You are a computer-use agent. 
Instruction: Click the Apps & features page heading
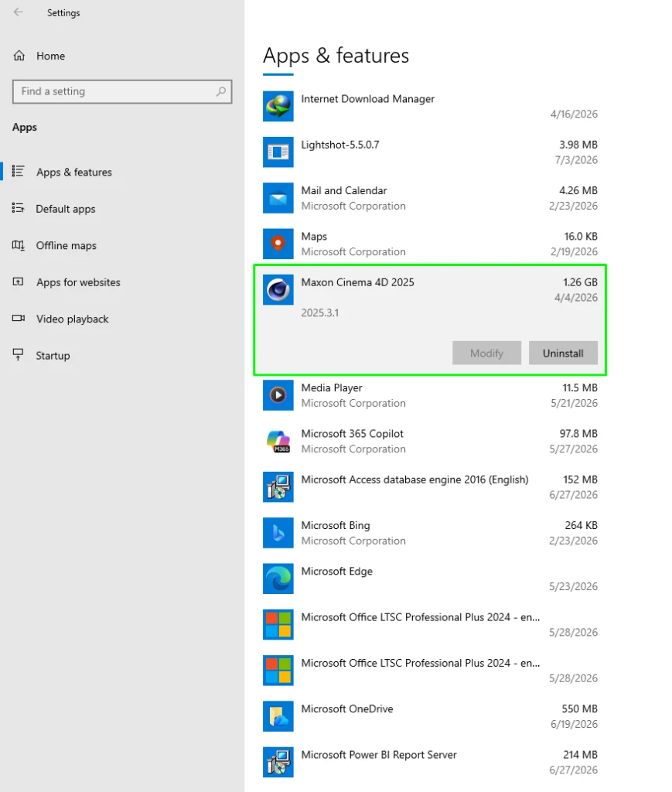tap(336, 56)
